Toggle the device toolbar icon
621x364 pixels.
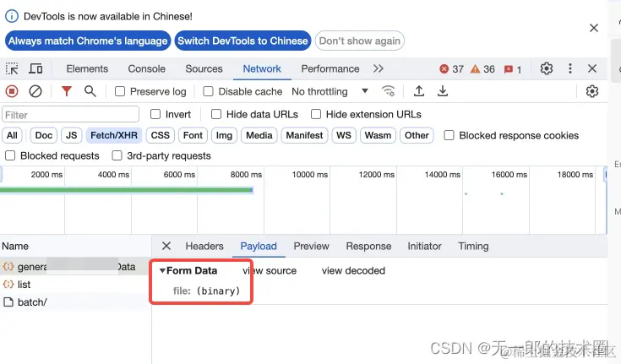pos(35,69)
